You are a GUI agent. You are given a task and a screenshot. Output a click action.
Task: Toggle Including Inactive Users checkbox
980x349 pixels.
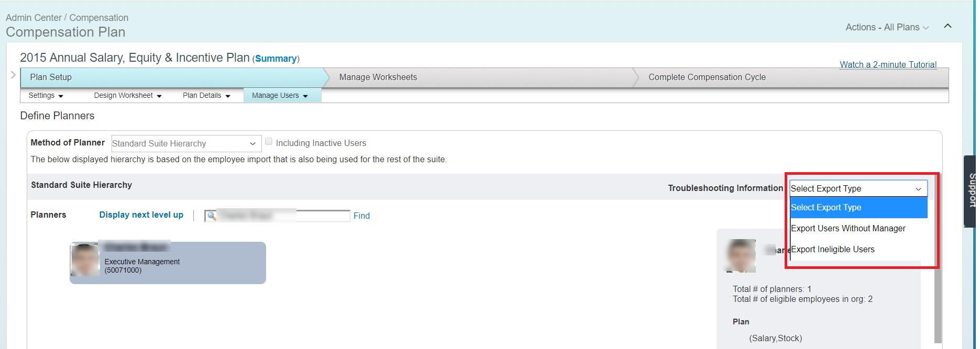269,142
